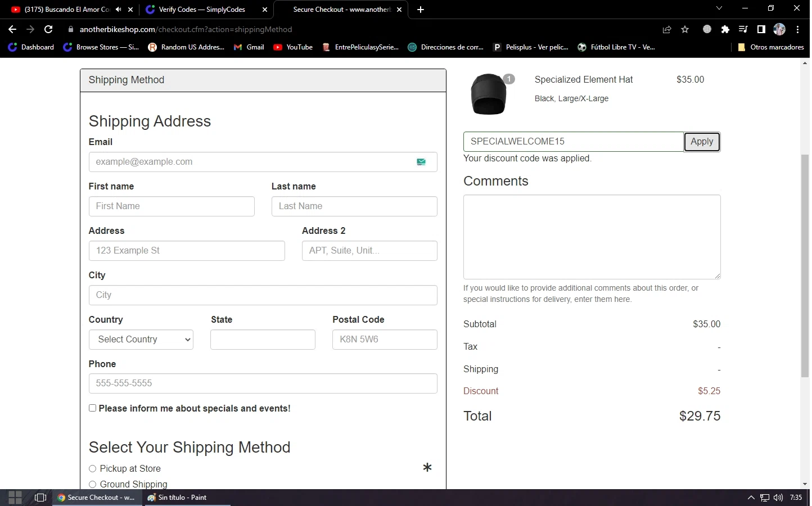Open the Gmail bookmark
Screen dimensions: 812x506
pyautogui.click(x=249, y=47)
